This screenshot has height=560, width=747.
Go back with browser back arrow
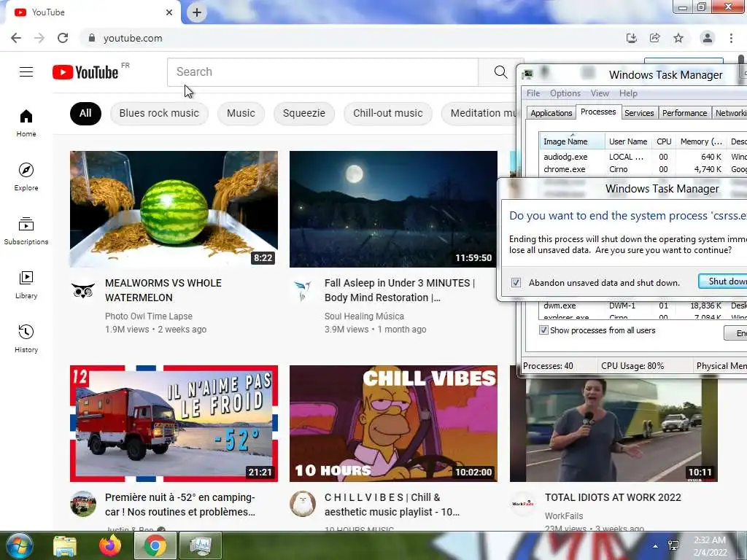[16, 38]
